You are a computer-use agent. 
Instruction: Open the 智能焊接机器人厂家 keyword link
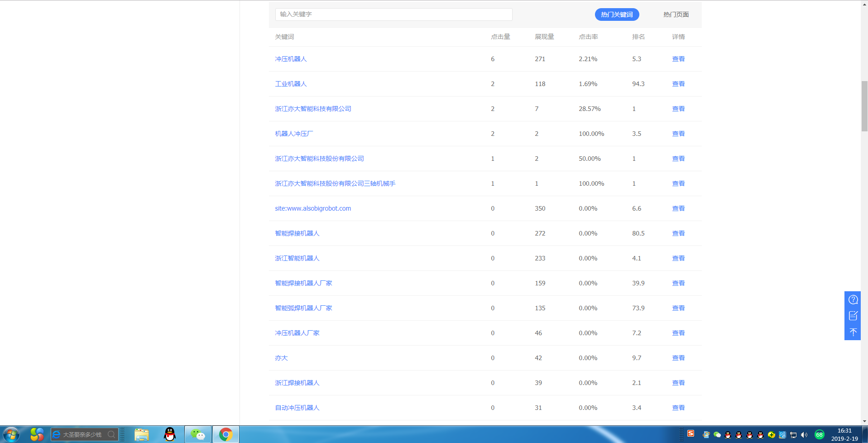click(303, 283)
